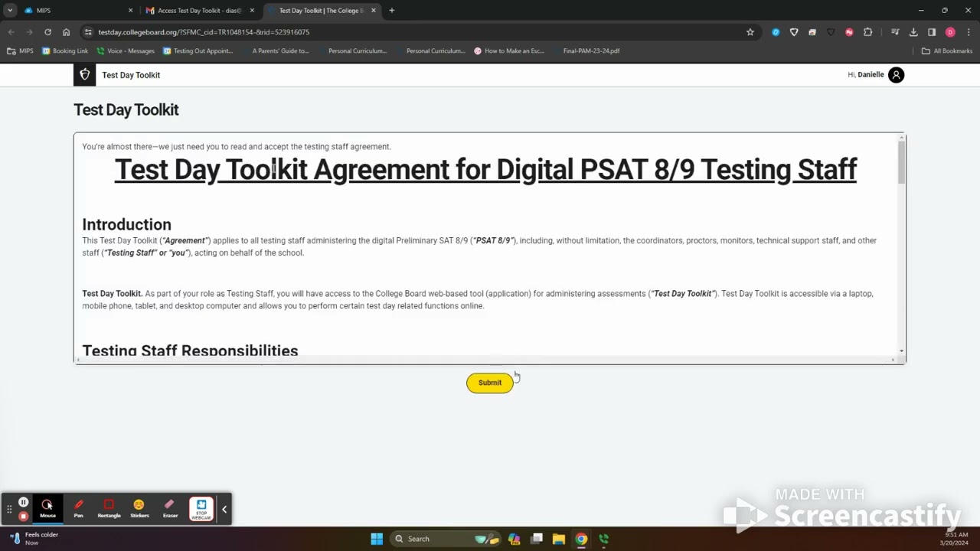Screen dimensions: 980x551
Task: Click the Stop Webcam button
Action: [201, 509]
